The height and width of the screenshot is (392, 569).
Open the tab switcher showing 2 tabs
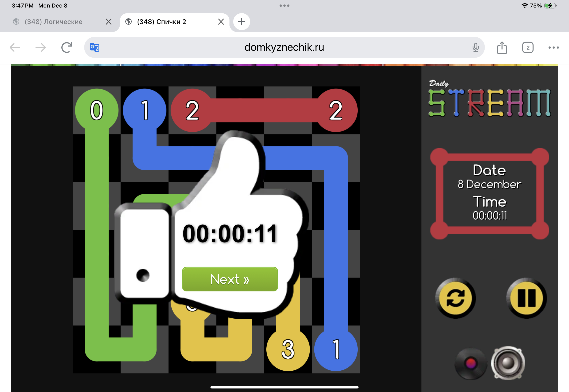pos(527,47)
